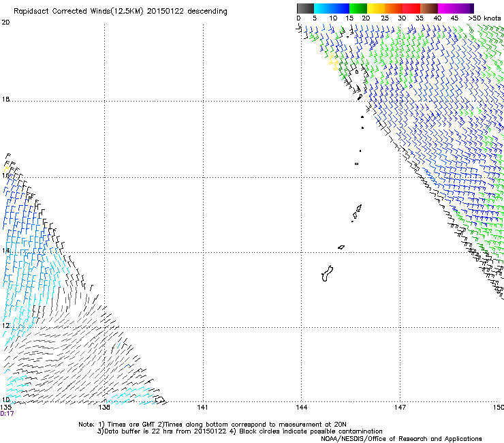Click the red 30-35 knots legend swatch

tap(411, 8)
